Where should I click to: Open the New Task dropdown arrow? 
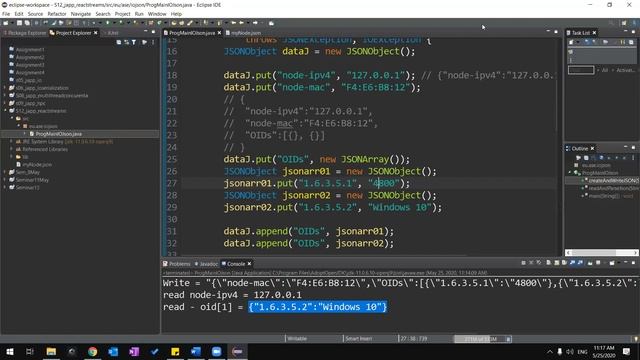[578, 42]
